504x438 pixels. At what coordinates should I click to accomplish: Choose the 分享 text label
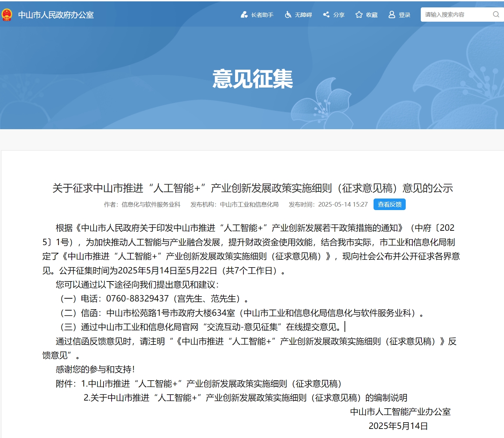click(339, 15)
